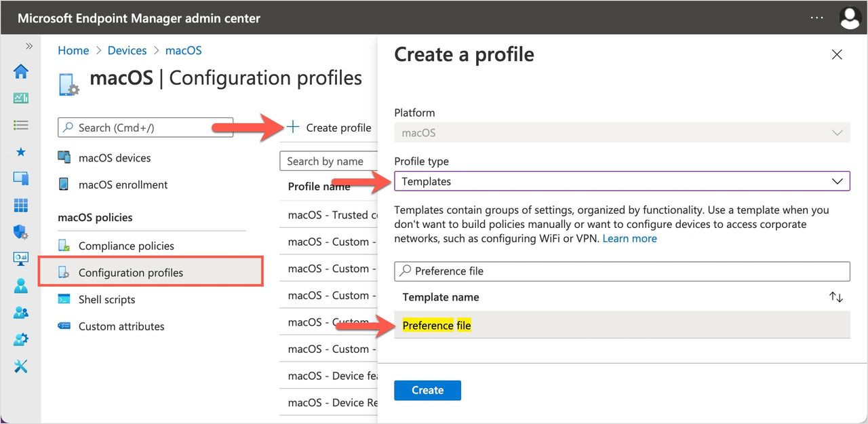Click the Home icon in the left rail
Image resolution: width=868 pixels, height=424 pixels.
point(21,71)
